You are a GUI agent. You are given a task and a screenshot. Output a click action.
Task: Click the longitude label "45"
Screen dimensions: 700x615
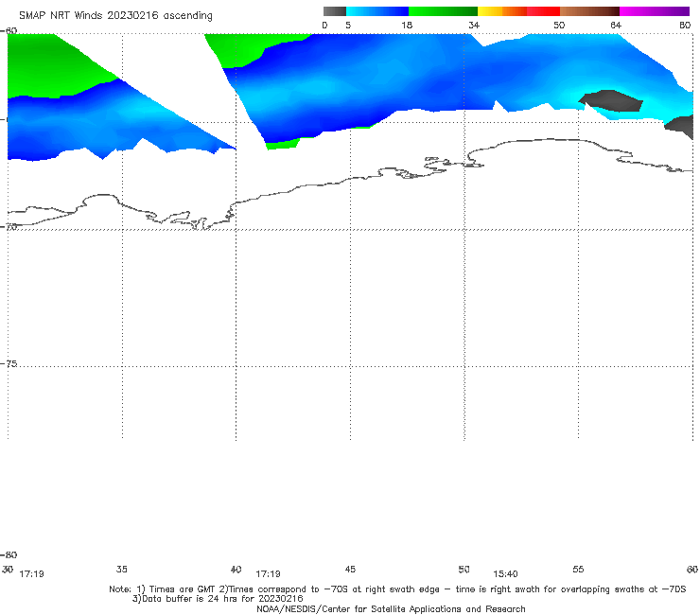[x=350, y=569]
